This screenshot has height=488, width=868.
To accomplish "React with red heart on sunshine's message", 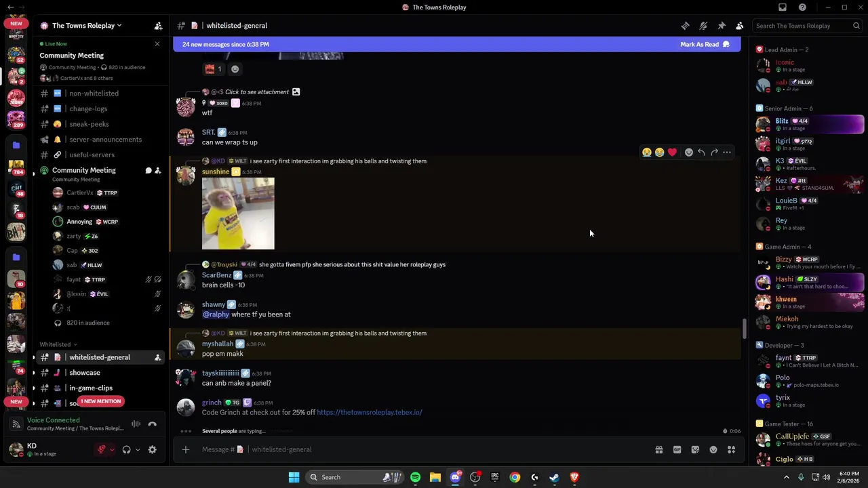I will (672, 152).
